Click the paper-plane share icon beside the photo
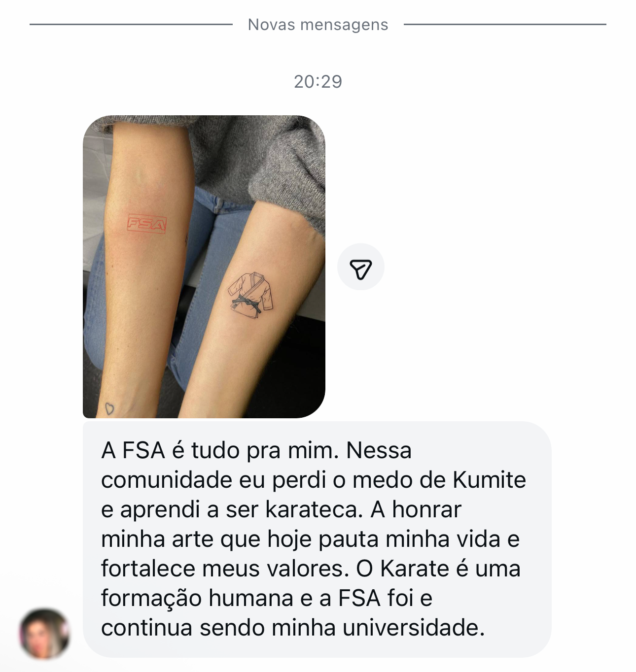636x672 pixels. pos(360,267)
